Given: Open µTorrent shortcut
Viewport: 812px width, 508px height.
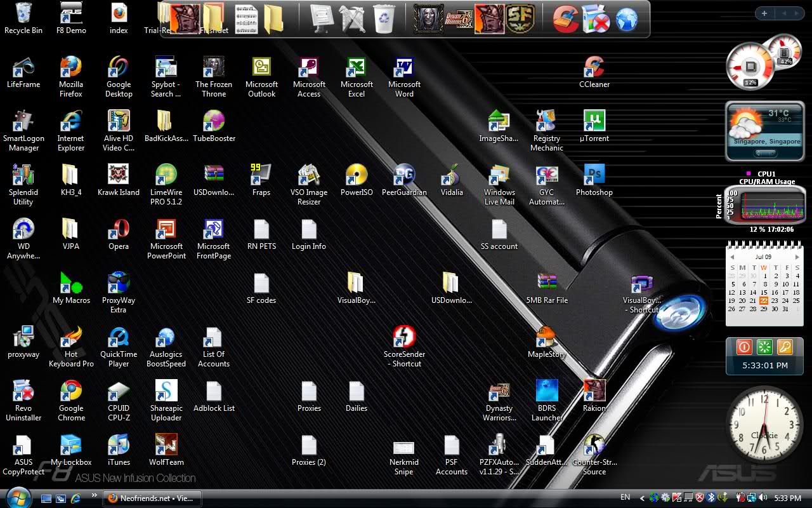Looking at the screenshot, I should pyautogui.click(x=594, y=126).
